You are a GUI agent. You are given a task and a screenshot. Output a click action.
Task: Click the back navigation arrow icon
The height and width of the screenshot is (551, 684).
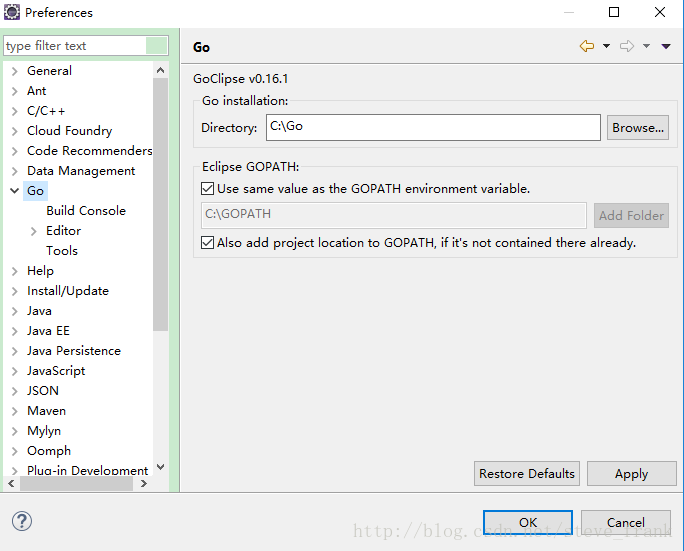pos(587,46)
